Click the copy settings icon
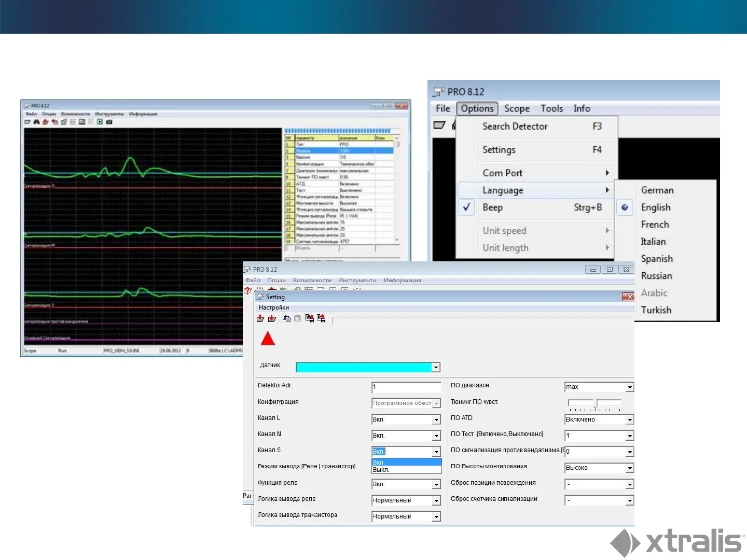The height and width of the screenshot is (560, 747). 286,318
